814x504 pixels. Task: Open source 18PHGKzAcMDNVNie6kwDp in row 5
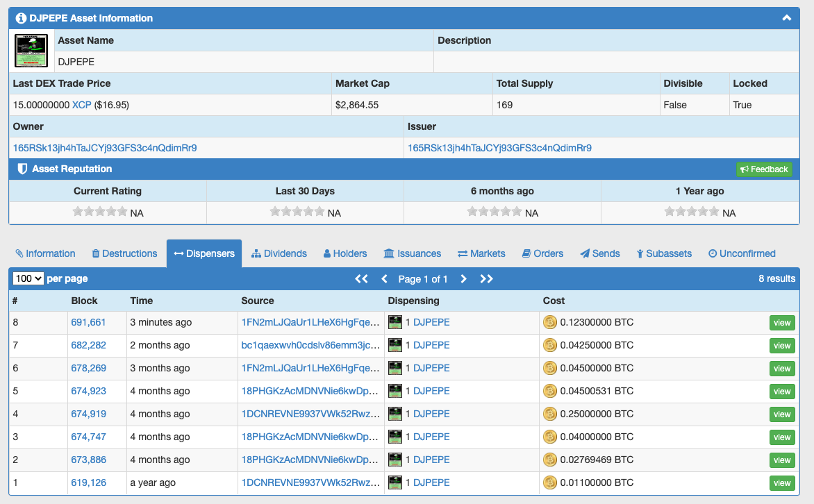(x=310, y=391)
